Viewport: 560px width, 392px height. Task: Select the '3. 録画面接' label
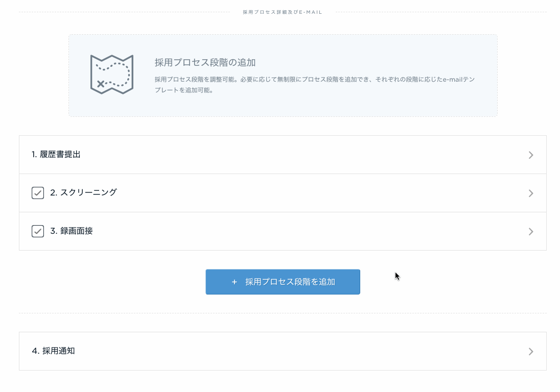pos(72,231)
